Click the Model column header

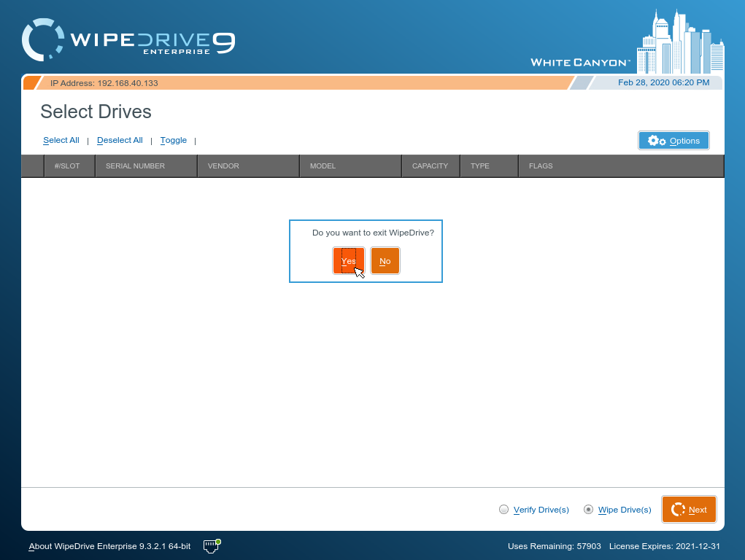(323, 166)
